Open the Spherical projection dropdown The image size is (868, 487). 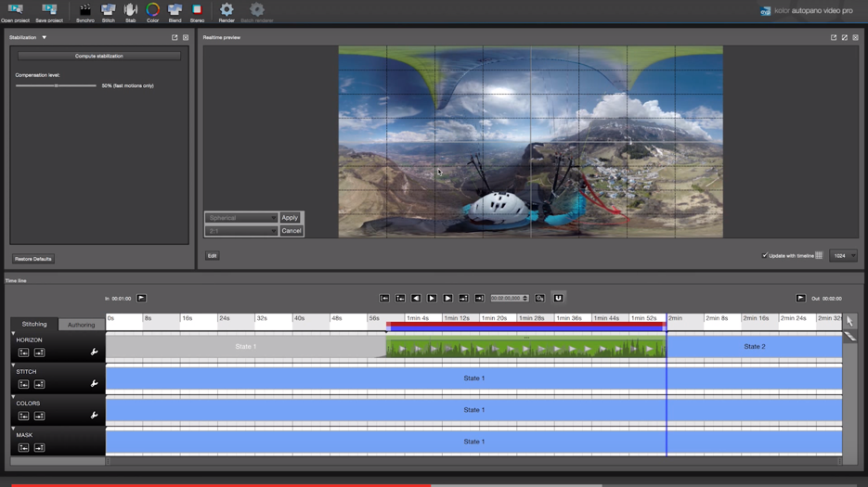point(241,218)
